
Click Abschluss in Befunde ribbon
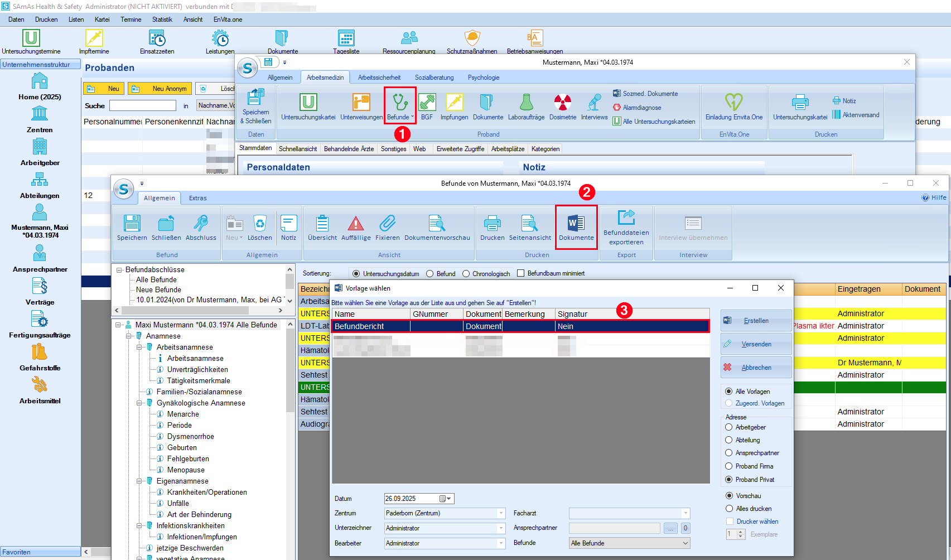pyautogui.click(x=201, y=228)
